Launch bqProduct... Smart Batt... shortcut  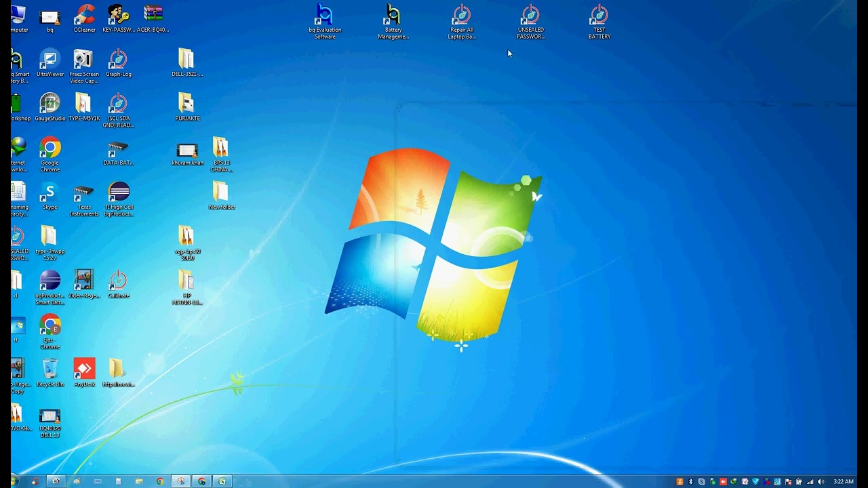pos(50,287)
